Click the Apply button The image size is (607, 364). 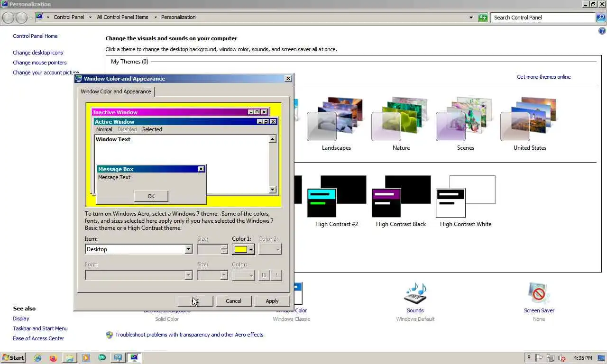[272, 301]
